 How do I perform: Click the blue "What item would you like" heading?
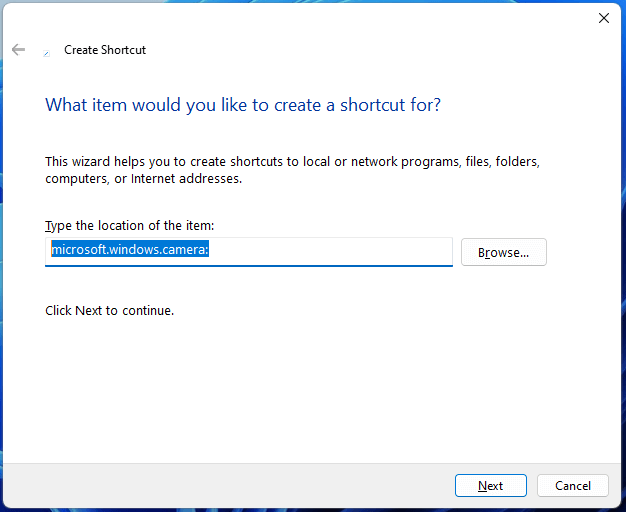(243, 105)
